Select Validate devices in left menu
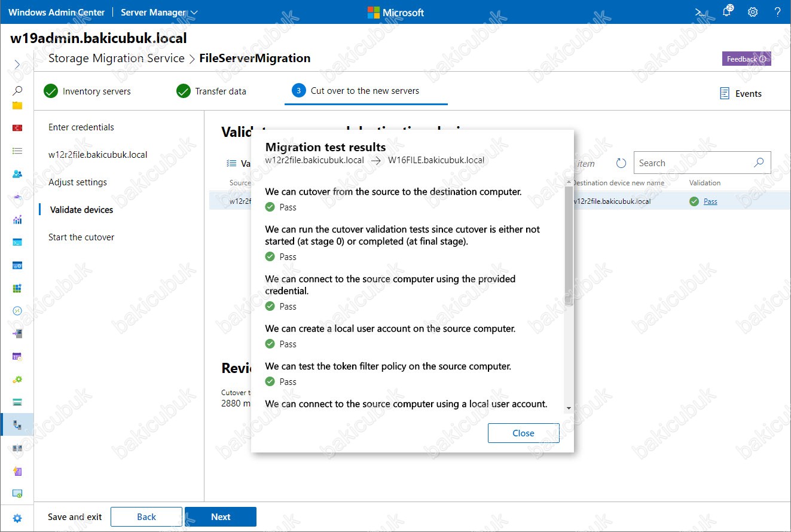Viewport: 791px width, 532px height. [81, 209]
